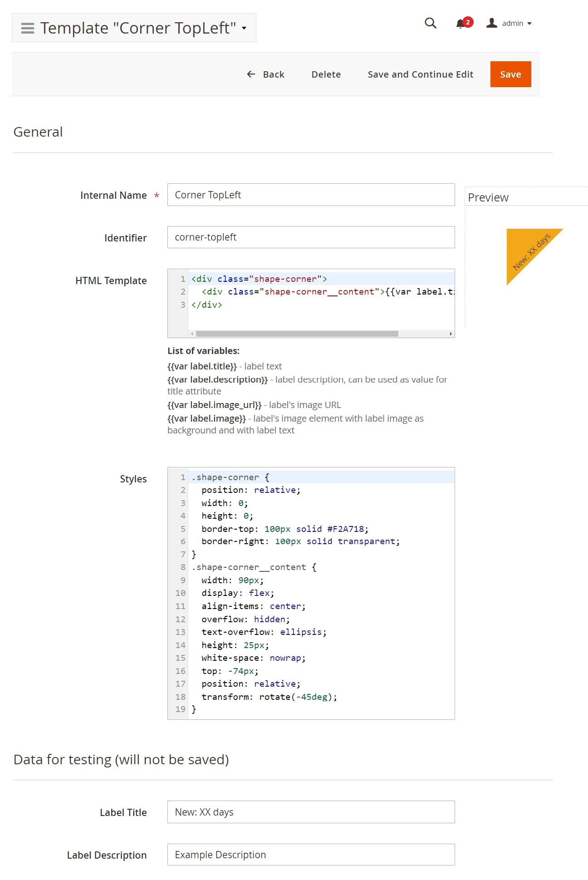Open the notifications bell icon
Viewport: 588px width, 880px height.
point(461,24)
